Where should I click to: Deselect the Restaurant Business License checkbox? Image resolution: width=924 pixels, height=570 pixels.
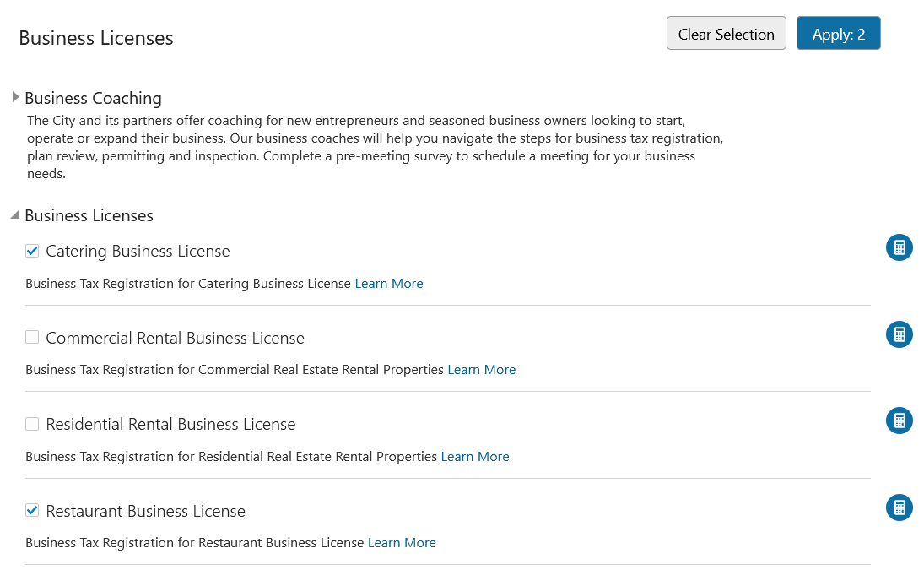(x=32, y=510)
